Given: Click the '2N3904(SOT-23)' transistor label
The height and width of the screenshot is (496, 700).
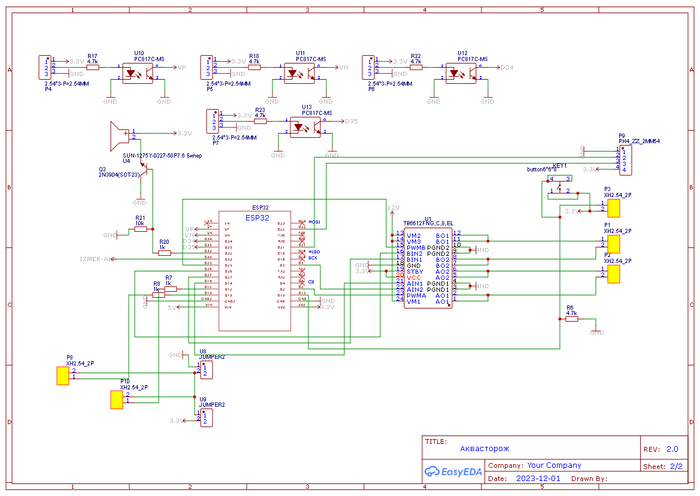Looking at the screenshot, I should pos(119,175).
